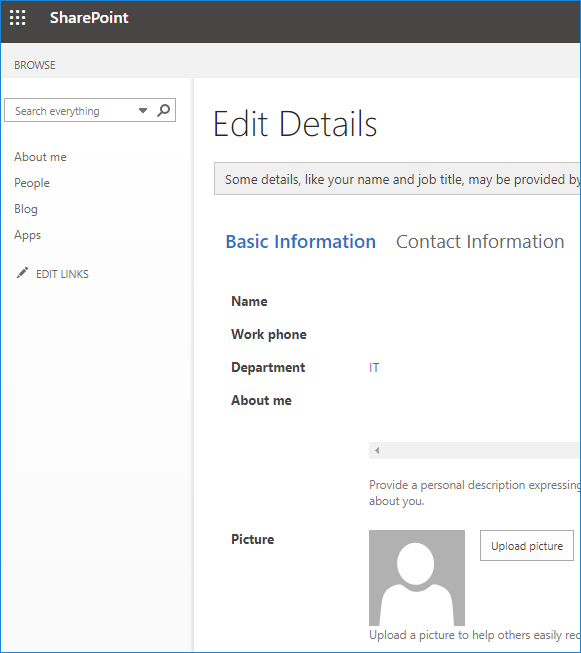
Task: Go to About me in sidebar
Action: (x=40, y=157)
